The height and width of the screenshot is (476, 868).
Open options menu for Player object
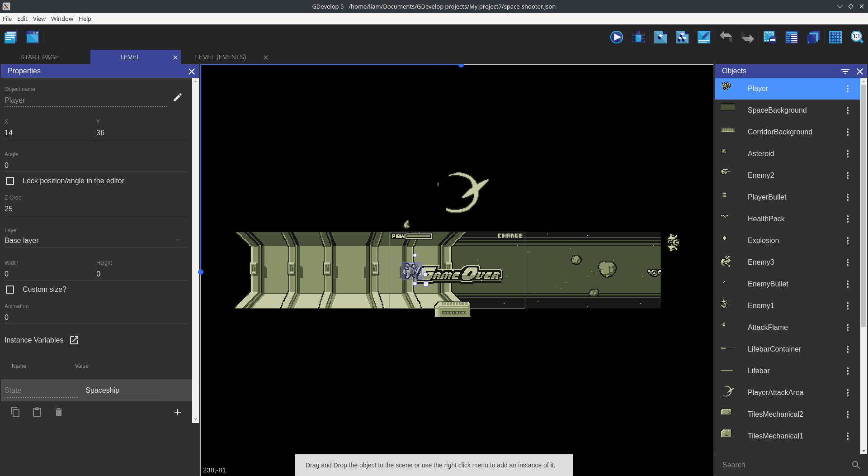coord(848,89)
